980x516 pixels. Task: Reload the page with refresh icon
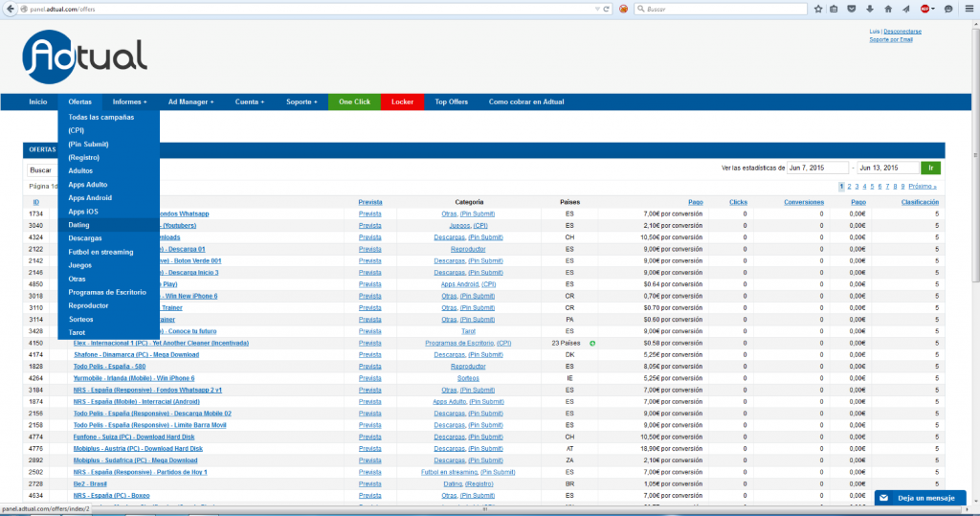pyautogui.click(x=607, y=9)
